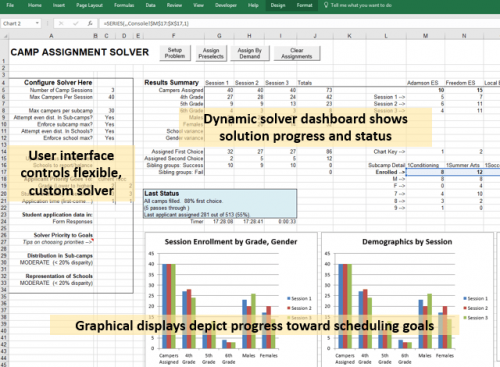Screen dimensions: 500x367
Task: Select column F header
Action: pyautogui.click(x=173, y=36)
